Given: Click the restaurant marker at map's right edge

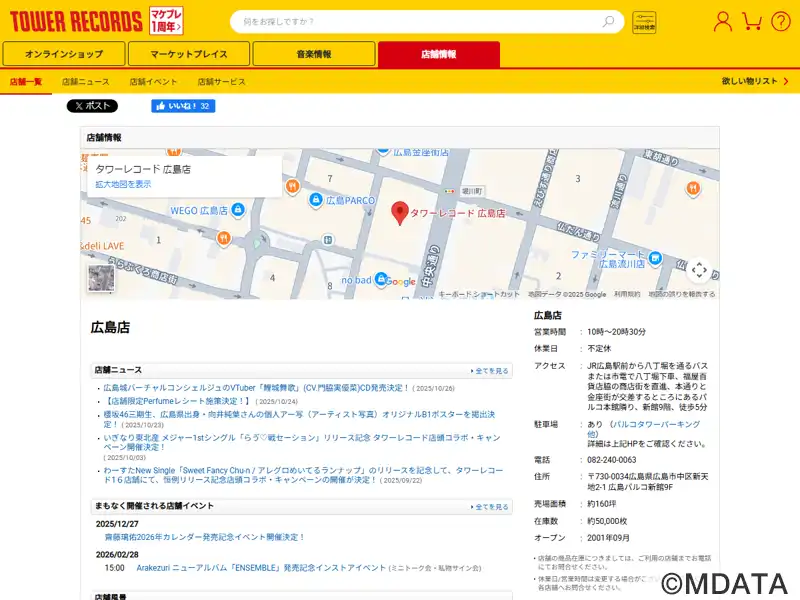Looking at the screenshot, I should tap(693, 189).
